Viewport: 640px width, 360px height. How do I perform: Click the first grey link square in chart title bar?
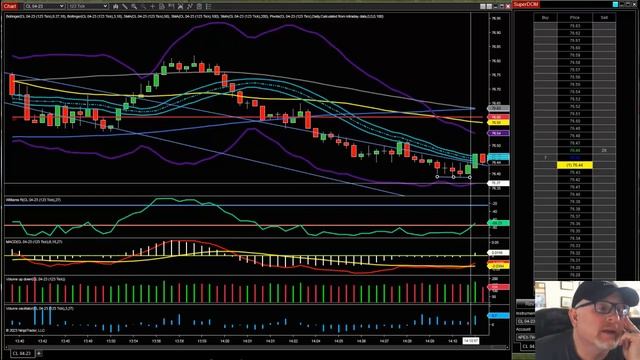pyautogui.click(x=482, y=7)
